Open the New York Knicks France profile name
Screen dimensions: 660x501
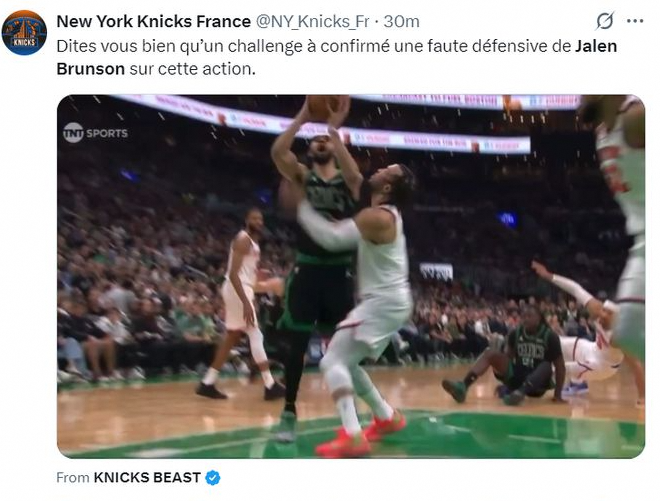(154, 21)
